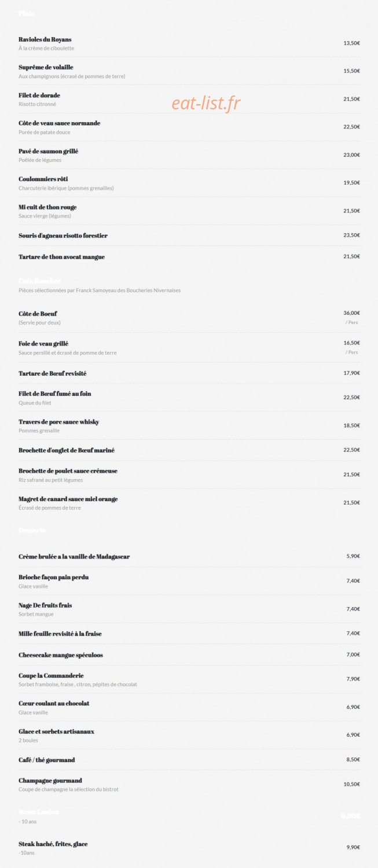Click the Suprême de volaille menu item
The image size is (378, 868).
(x=46, y=68)
